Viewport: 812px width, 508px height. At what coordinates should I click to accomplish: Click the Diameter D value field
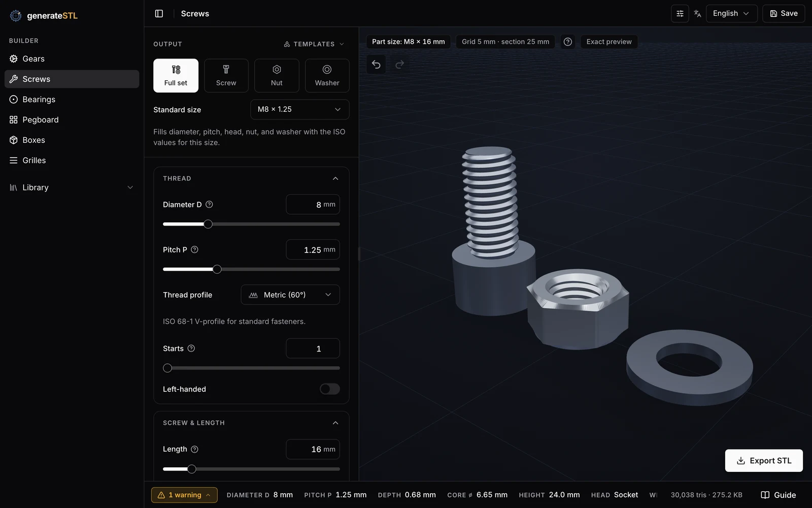[x=313, y=204]
